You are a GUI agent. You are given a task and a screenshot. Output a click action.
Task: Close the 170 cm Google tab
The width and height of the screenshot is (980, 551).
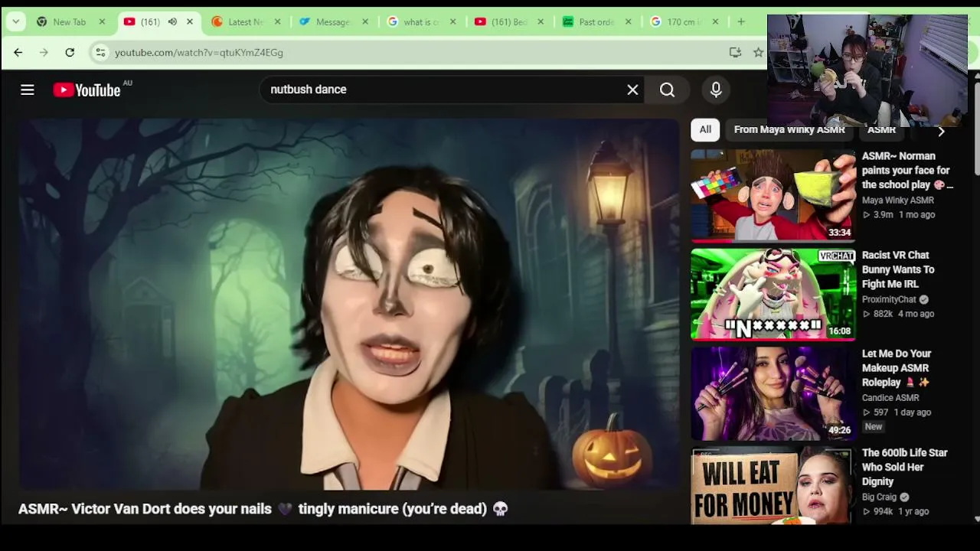716,21
